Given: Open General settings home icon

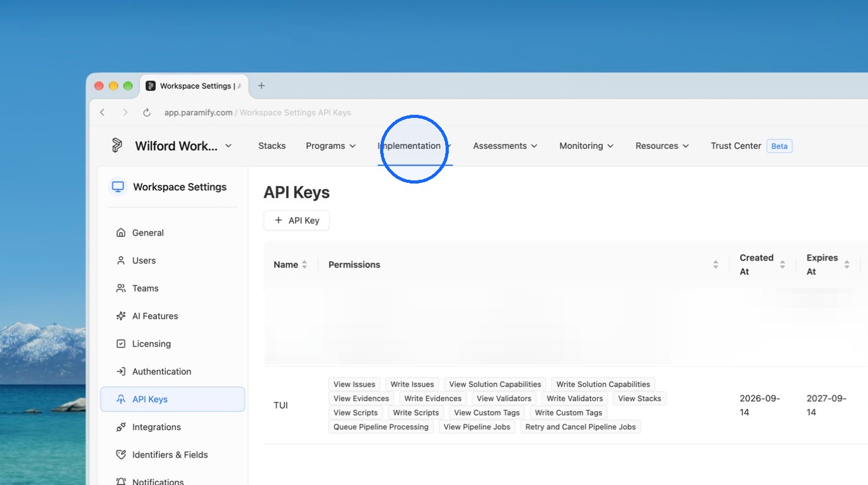Looking at the screenshot, I should point(121,233).
